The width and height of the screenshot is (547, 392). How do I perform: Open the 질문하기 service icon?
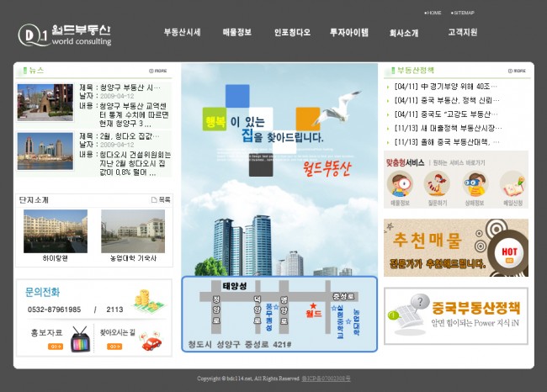click(437, 184)
